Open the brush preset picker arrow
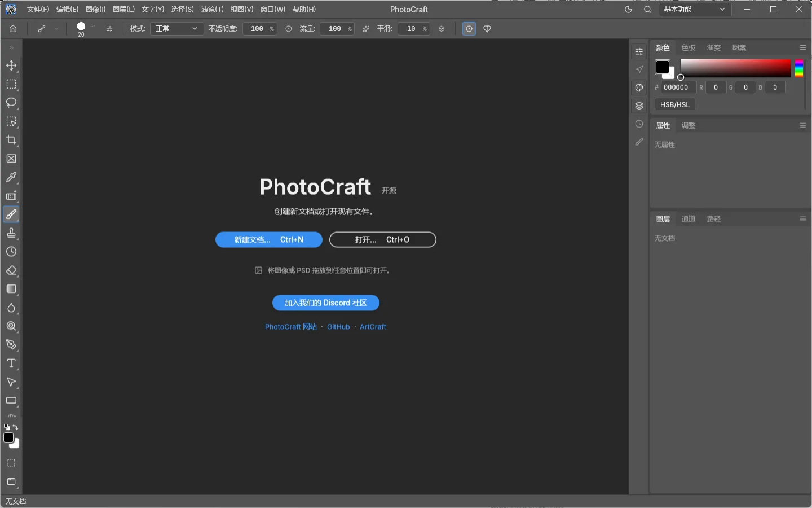This screenshot has height=508, width=812. [94, 27]
